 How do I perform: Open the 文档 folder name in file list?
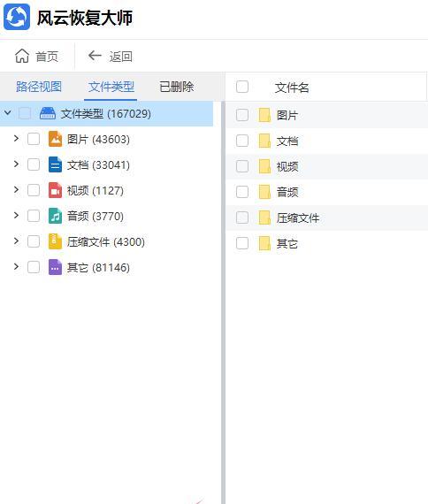[x=287, y=141]
